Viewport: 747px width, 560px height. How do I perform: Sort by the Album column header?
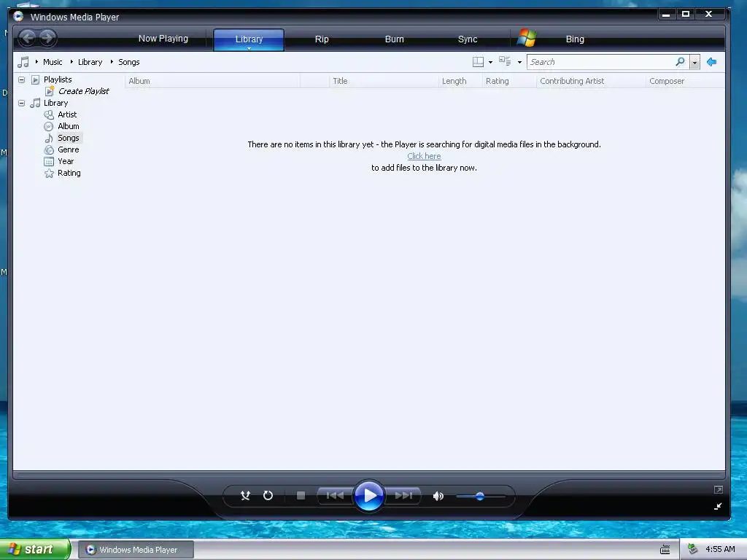(x=212, y=81)
